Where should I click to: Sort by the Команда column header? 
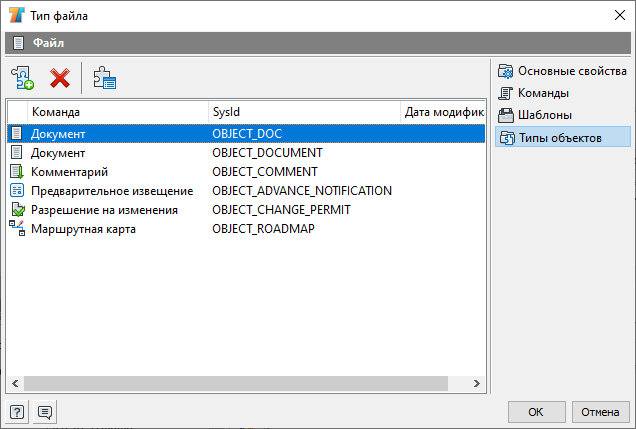click(x=118, y=112)
